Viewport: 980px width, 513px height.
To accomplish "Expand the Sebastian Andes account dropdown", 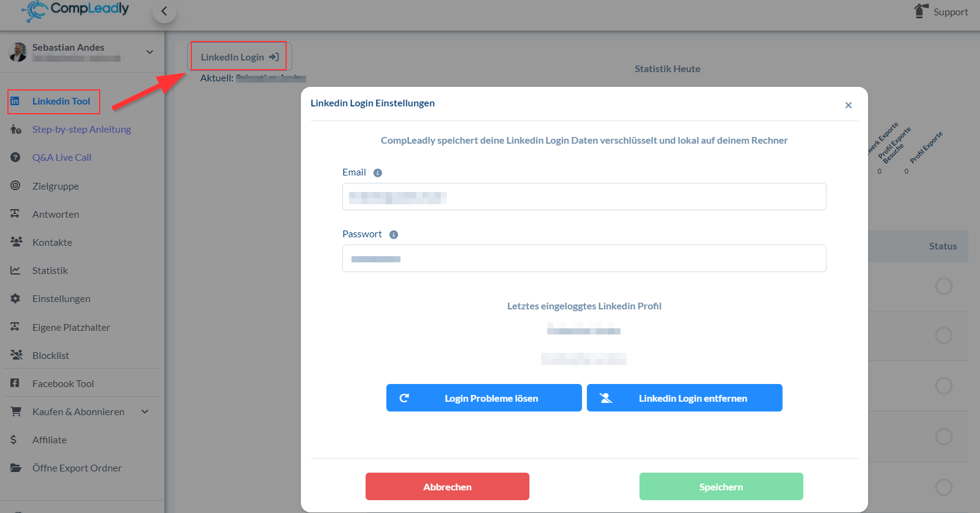I will (150, 52).
